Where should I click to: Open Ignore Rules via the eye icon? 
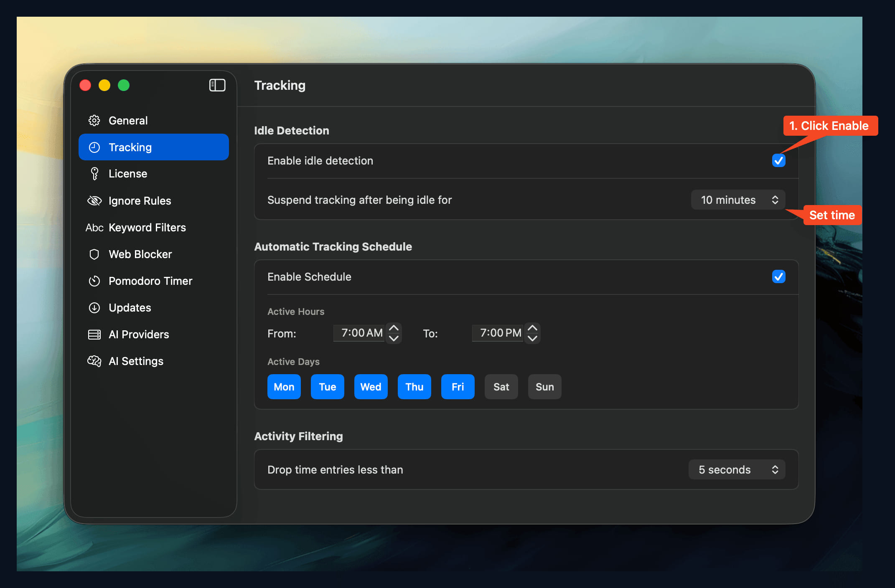(x=94, y=200)
